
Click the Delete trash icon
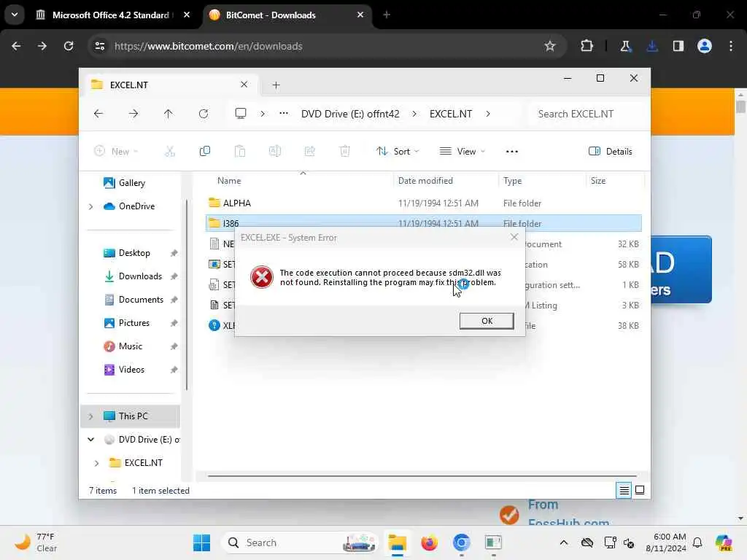tap(345, 152)
